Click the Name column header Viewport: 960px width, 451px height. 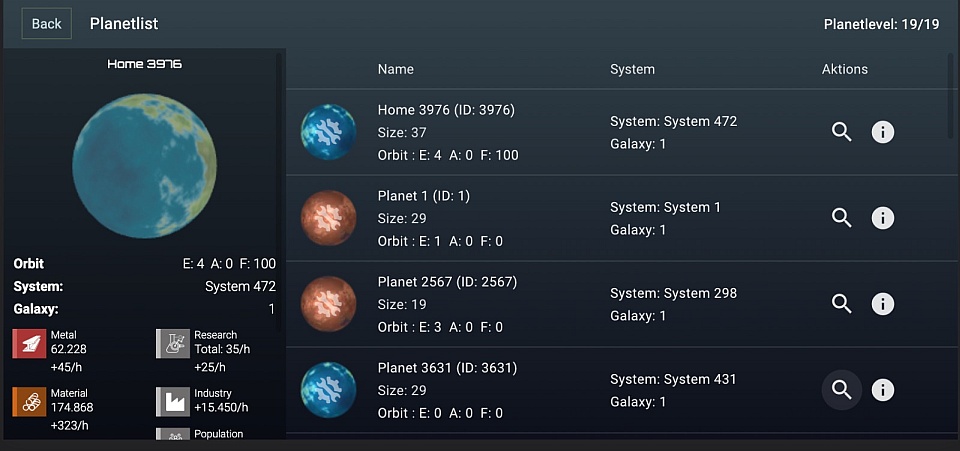point(396,69)
